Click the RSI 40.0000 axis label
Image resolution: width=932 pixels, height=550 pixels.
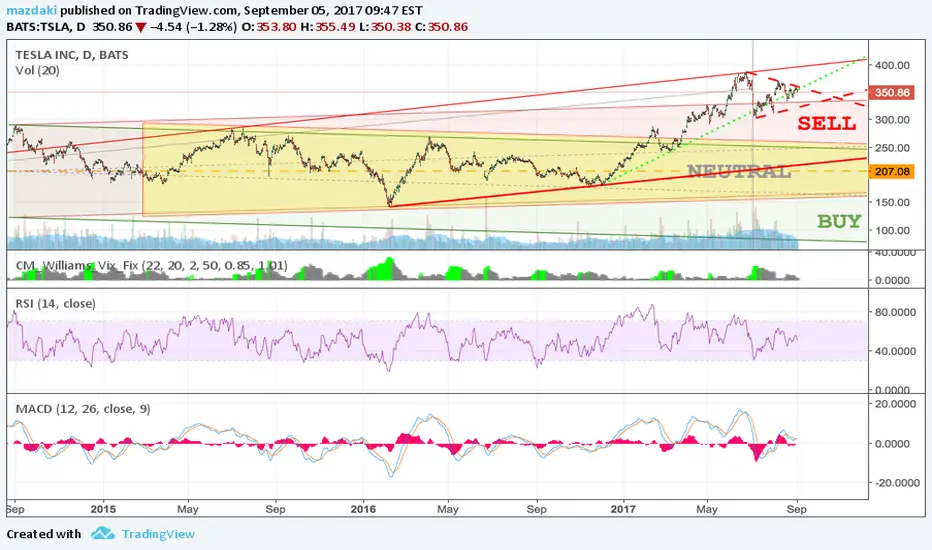pos(895,351)
